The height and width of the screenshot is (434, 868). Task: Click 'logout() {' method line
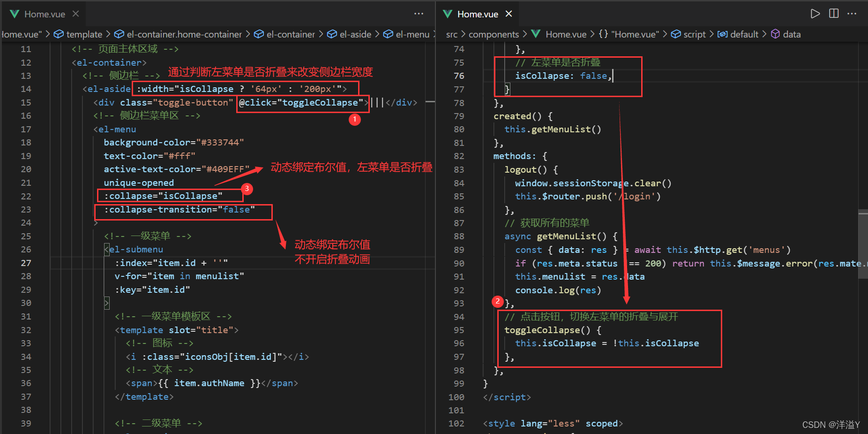click(x=531, y=170)
